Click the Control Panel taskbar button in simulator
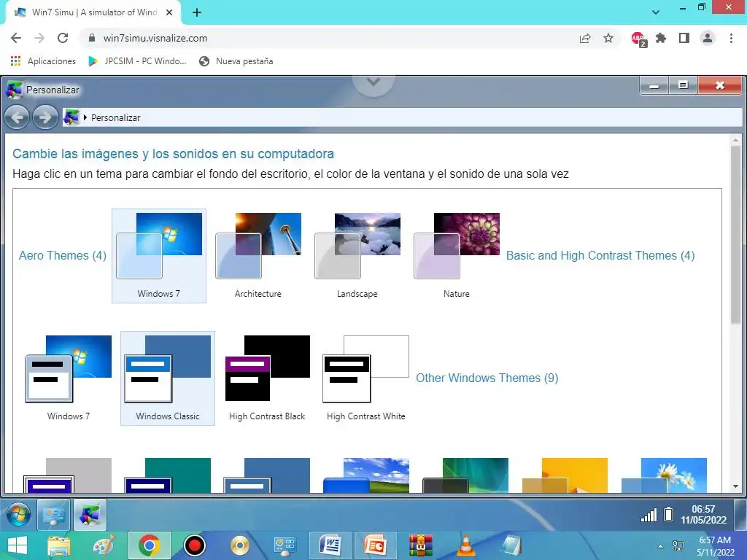 [53, 515]
